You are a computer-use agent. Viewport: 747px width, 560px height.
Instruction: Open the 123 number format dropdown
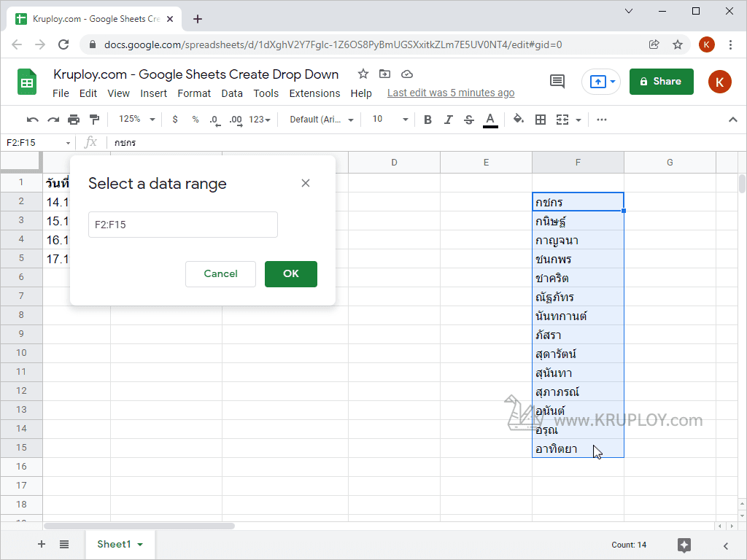tap(260, 120)
